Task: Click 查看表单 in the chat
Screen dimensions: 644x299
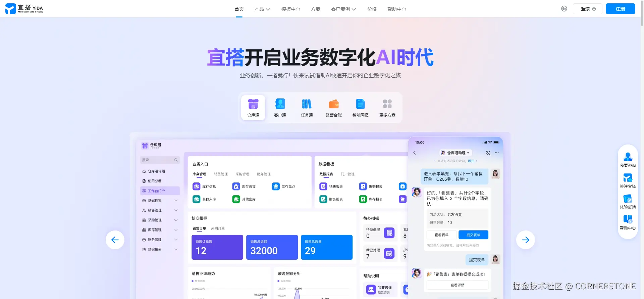Action: [442, 235]
